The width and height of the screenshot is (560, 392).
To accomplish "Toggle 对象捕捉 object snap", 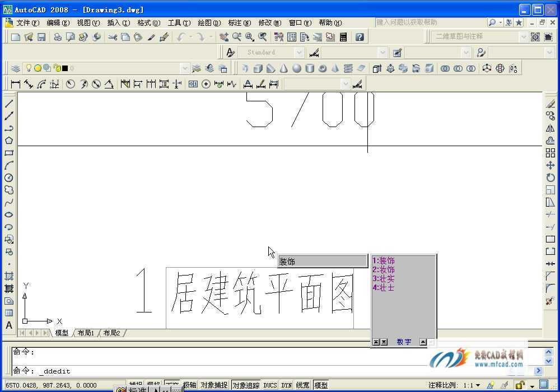I will [x=214, y=385].
